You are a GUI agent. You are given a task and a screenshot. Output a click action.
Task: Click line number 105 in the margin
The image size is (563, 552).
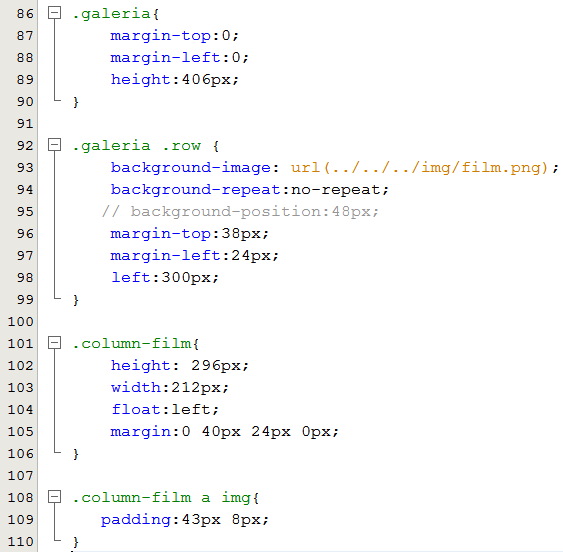pyautogui.click(x=20, y=431)
